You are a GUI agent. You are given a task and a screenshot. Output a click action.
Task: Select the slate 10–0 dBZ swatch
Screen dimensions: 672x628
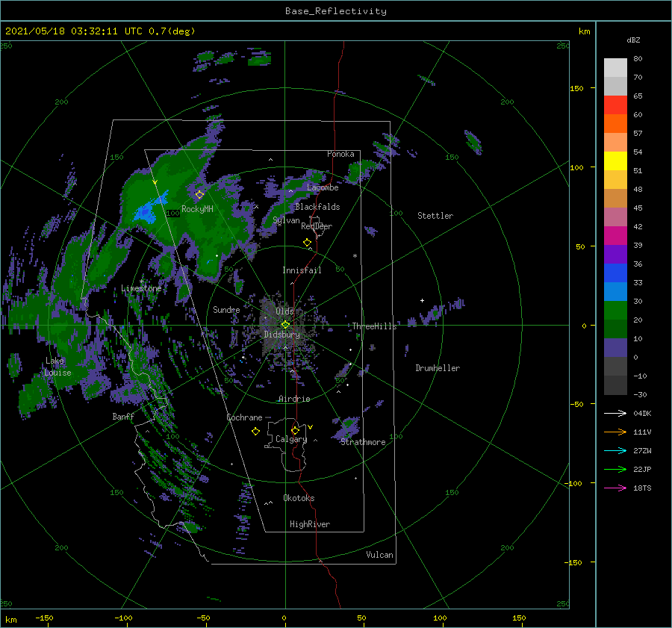click(x=615, y=348)
